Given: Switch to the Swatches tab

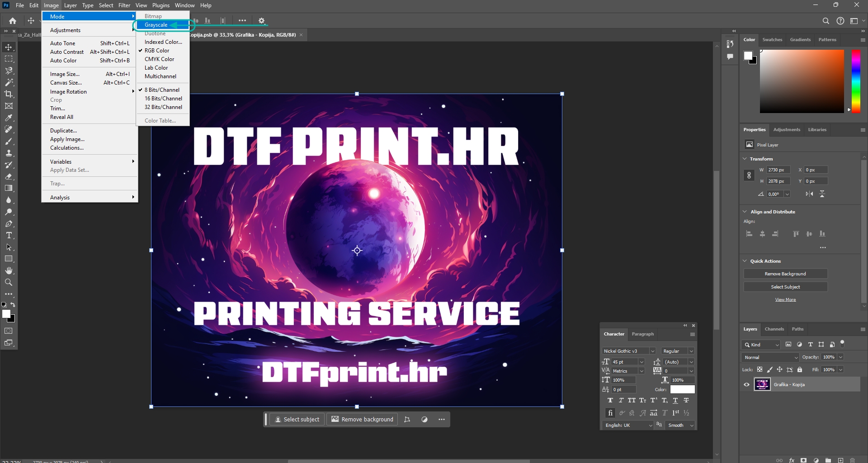Looking at the screenshot, I should click(x=772, y=40).
